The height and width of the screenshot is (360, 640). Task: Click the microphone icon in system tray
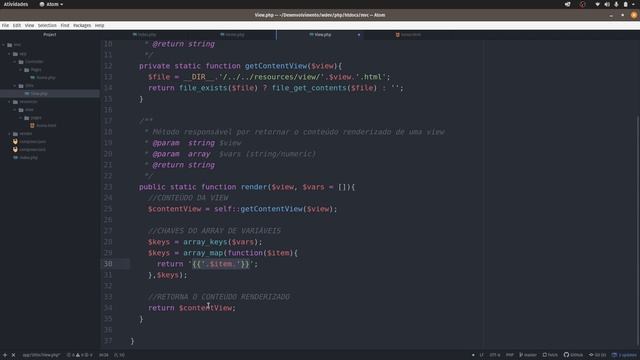pyautogui.click(x=616, y=4)
